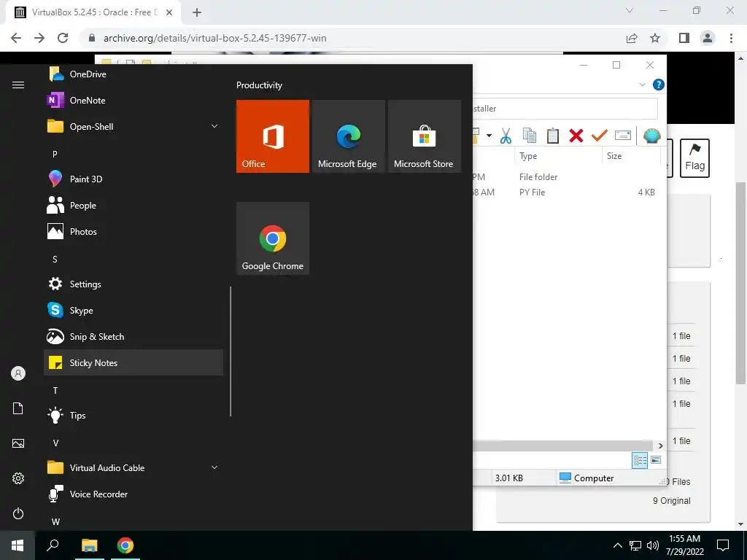
Task: Open Chrome three-dot menu
Action: click(731, 38)
